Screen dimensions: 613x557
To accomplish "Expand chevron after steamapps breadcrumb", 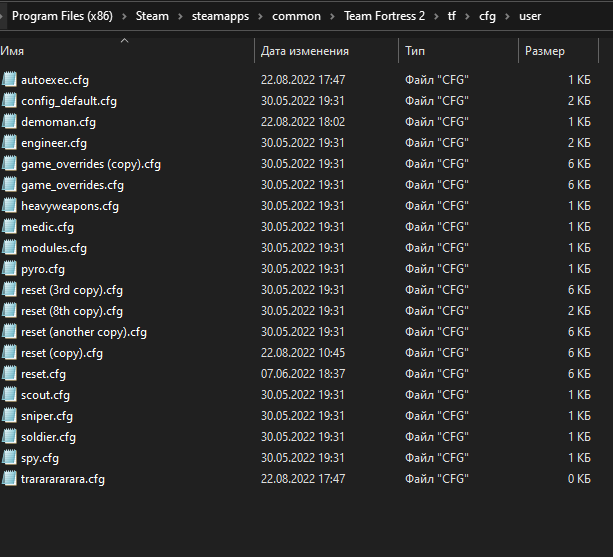I will [260, 16].
